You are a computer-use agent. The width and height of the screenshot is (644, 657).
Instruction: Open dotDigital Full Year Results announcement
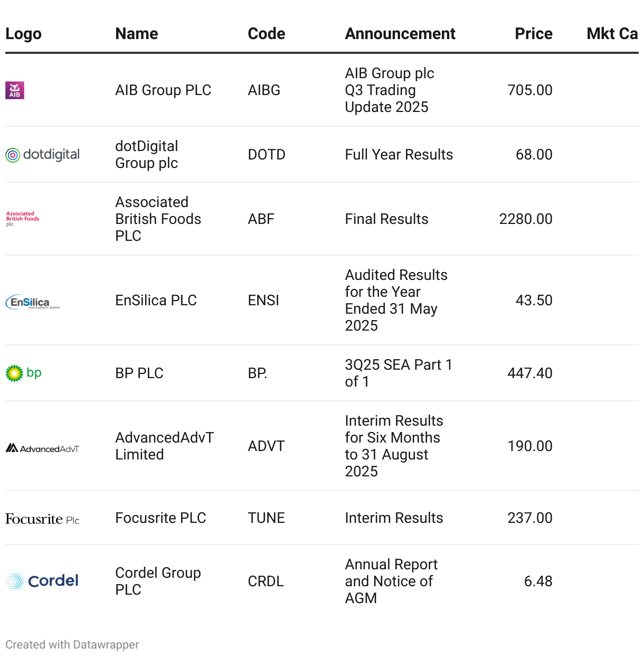point(399,155)
